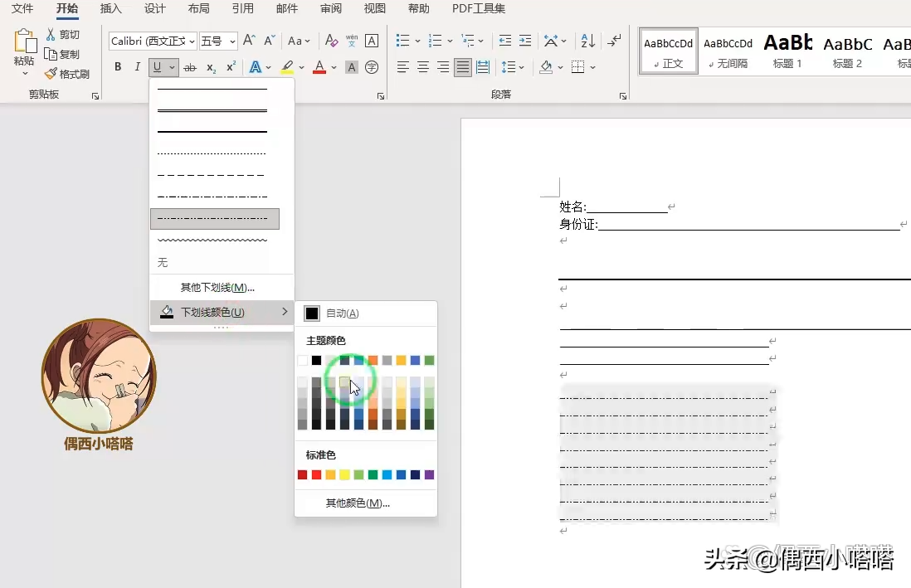Toggle underline button U
Screen dimensions: 911x588
tap(157, 67)
